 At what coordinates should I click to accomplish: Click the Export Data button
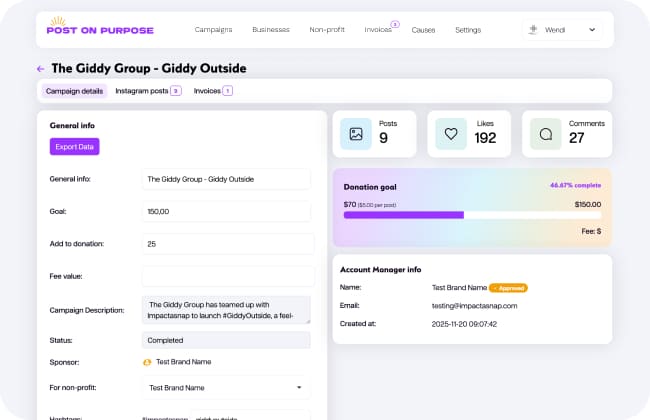coord(75,146)
